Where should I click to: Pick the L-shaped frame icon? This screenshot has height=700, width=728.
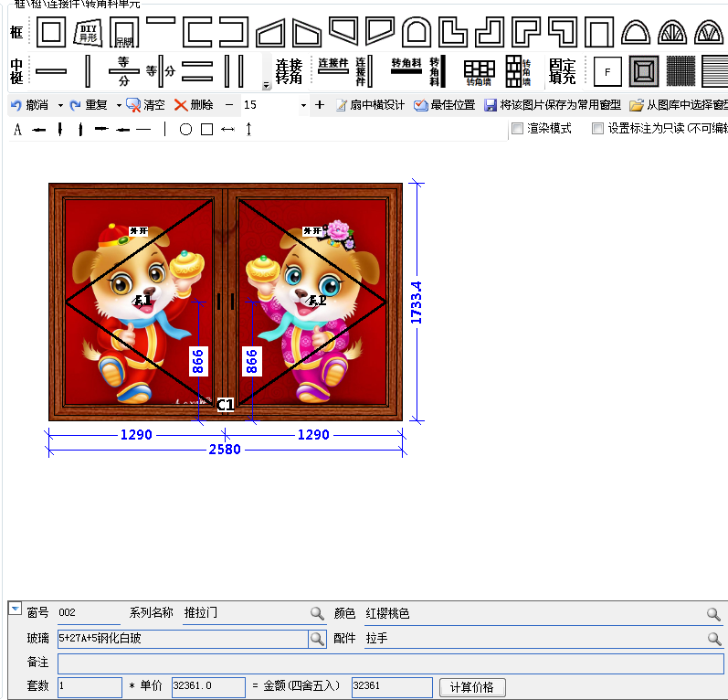(x=453, y=32)
